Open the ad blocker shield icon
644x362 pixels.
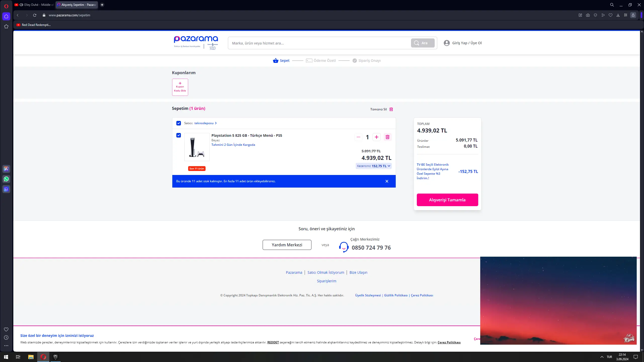click(595, 15)
